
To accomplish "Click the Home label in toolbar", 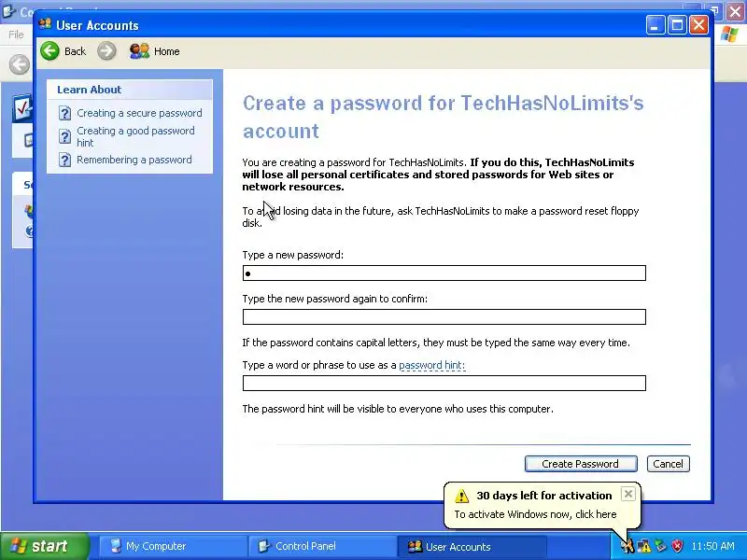I will (167, 51).
